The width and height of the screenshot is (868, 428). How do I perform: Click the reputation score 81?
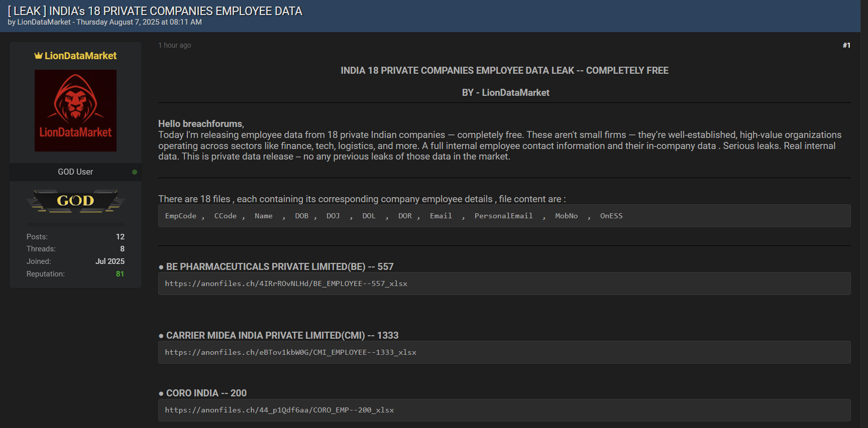(120, 274)
